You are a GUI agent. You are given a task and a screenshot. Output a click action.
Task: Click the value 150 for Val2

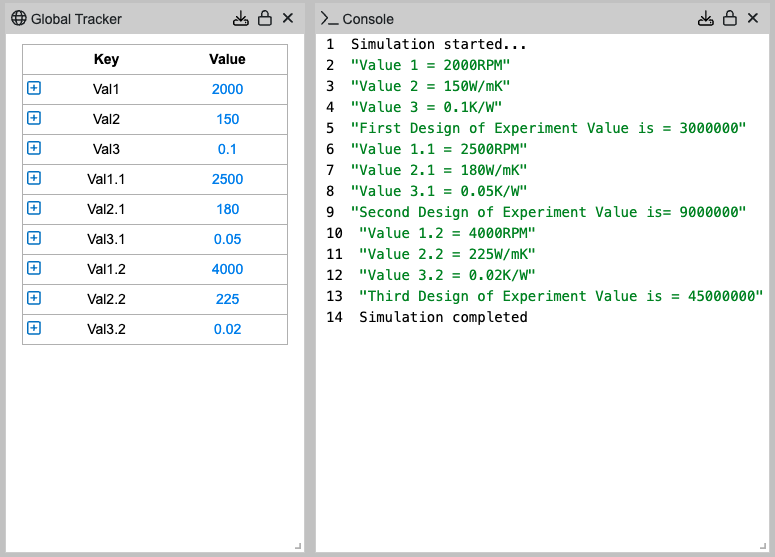tap(227, 119)
